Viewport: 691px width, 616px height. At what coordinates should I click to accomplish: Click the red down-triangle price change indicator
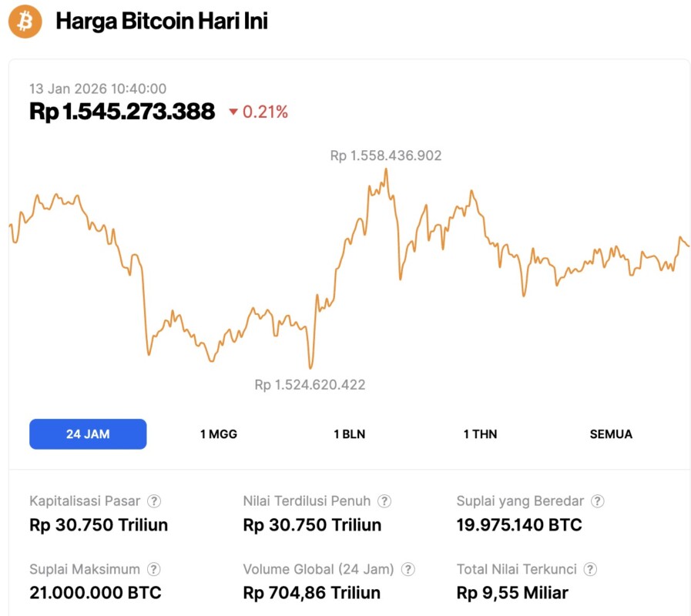[233, 112]
